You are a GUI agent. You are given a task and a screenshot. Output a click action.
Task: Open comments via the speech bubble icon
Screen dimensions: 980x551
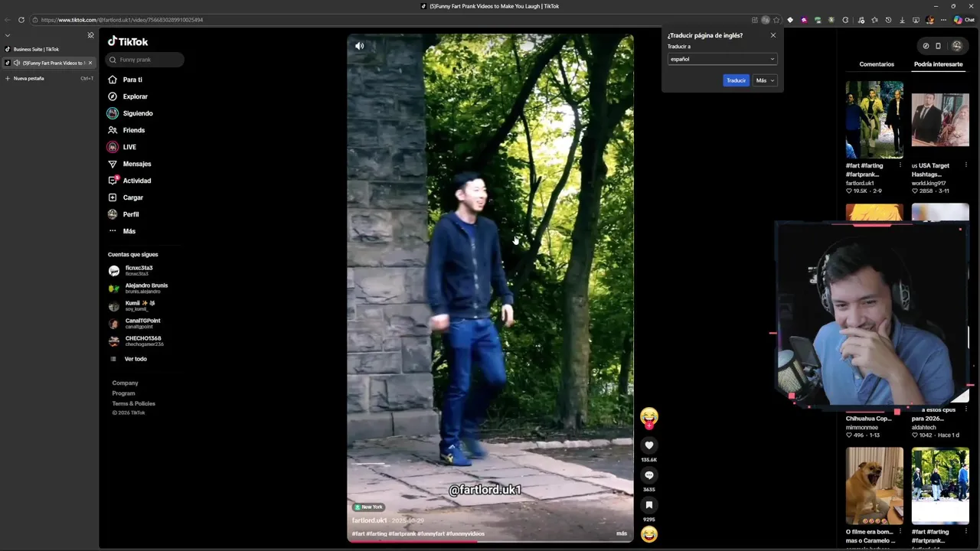[x=648, y=475]
